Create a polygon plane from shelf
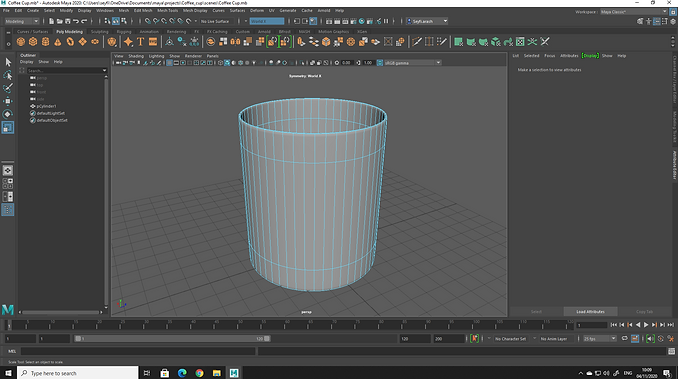The image size is (678, 379). click(82, 42)
